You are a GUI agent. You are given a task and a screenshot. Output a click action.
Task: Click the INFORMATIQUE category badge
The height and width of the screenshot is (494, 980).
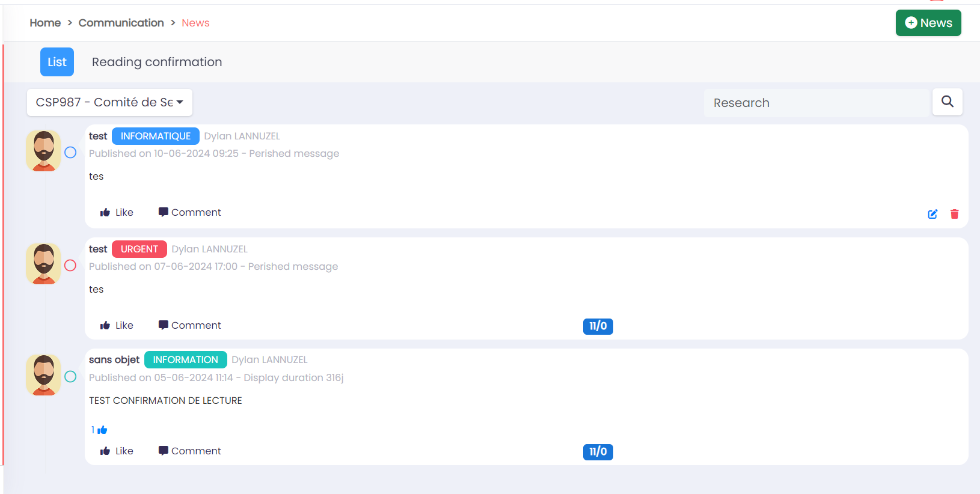(x=156, y=136)
